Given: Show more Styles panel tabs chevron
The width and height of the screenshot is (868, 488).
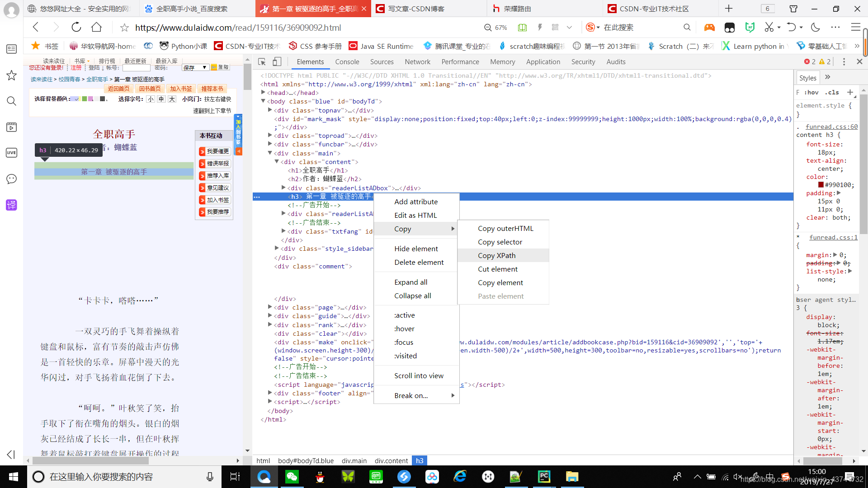Looking at the screenshot, I should 827,77.
